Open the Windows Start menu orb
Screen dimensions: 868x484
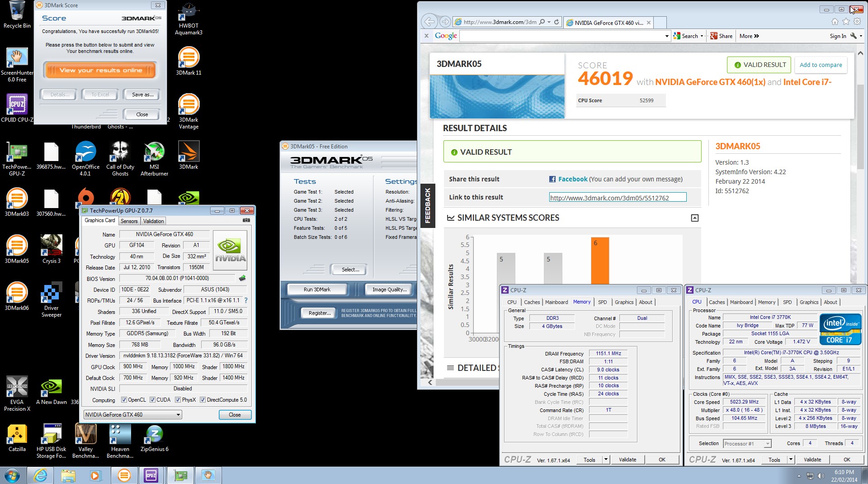tap(12, 475)
